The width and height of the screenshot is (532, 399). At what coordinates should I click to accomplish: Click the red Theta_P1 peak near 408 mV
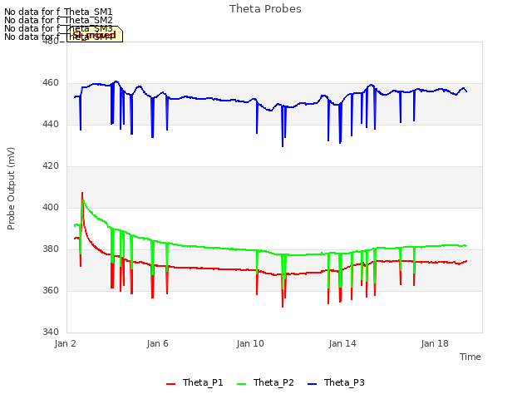click(x=82, y=194)
